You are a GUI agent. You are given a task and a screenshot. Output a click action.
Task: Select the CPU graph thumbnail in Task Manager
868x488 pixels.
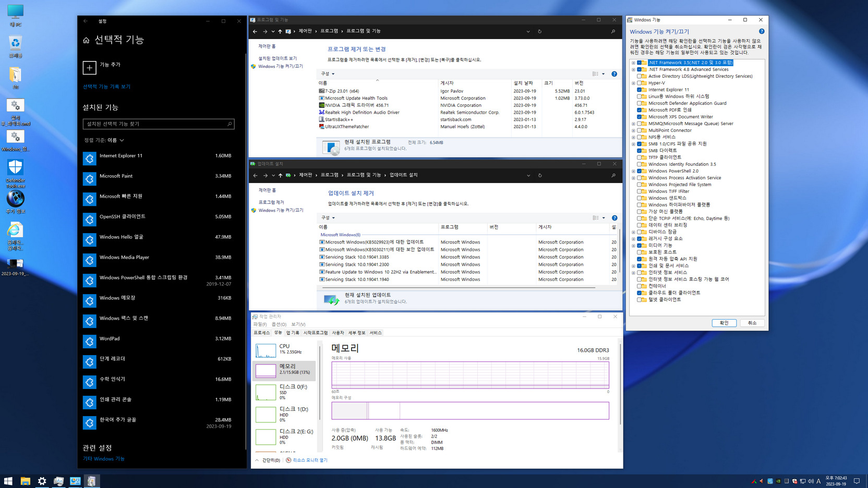266,350
